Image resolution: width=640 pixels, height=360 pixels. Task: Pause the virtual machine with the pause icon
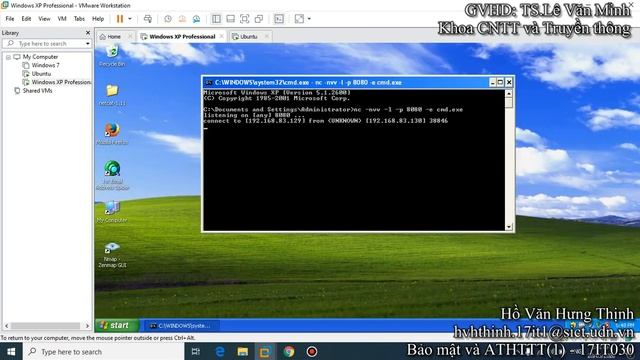coord(120,19)
